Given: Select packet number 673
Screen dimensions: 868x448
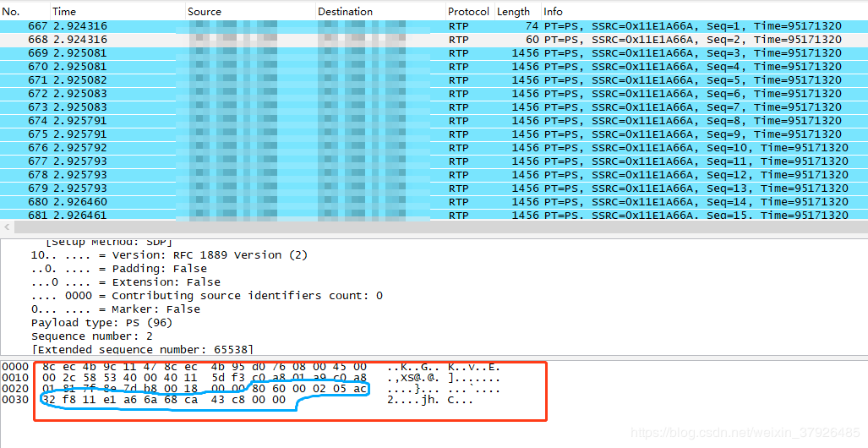Looking at the screenshot, I should point(434,107).
